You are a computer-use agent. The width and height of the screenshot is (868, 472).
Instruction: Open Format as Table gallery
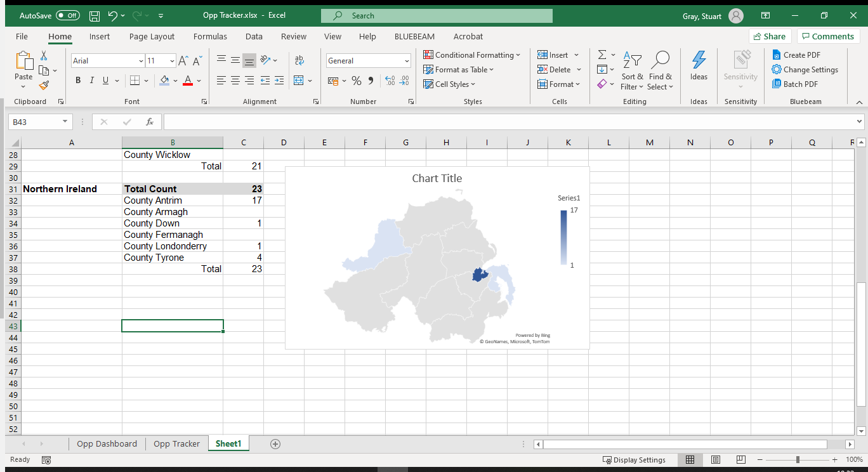pos(458,70)
